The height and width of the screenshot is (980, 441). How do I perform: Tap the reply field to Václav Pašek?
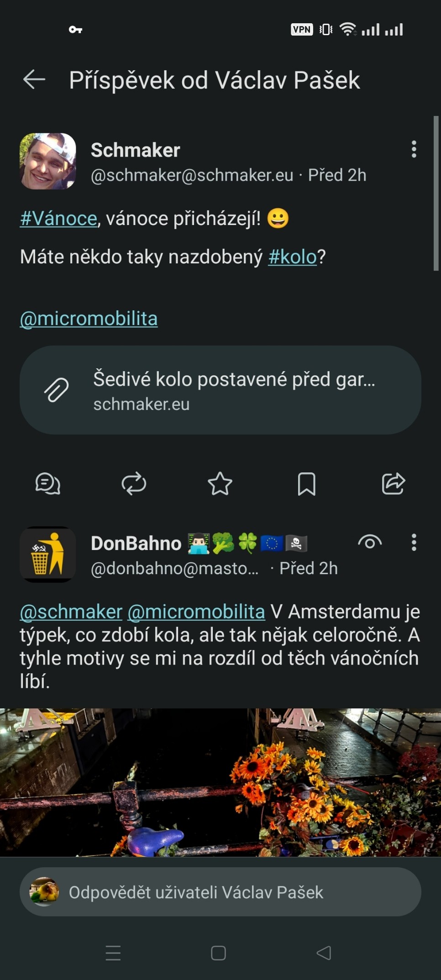point(220,892)
